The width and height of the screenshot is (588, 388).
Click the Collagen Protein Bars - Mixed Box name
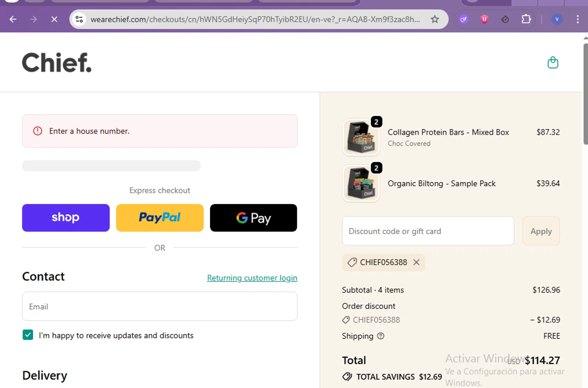tap(448, 132)
